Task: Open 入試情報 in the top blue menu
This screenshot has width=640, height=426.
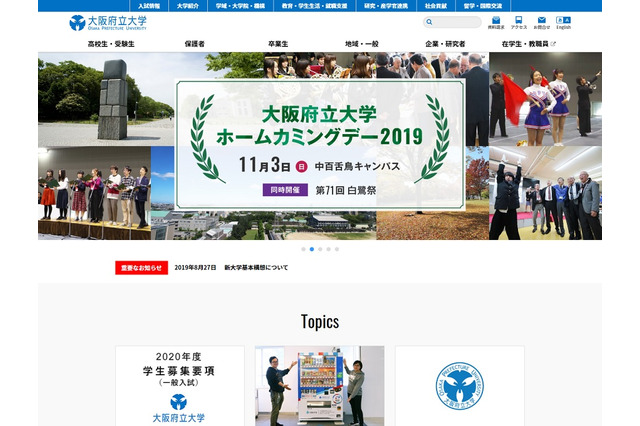Action: tap(149, 6)
